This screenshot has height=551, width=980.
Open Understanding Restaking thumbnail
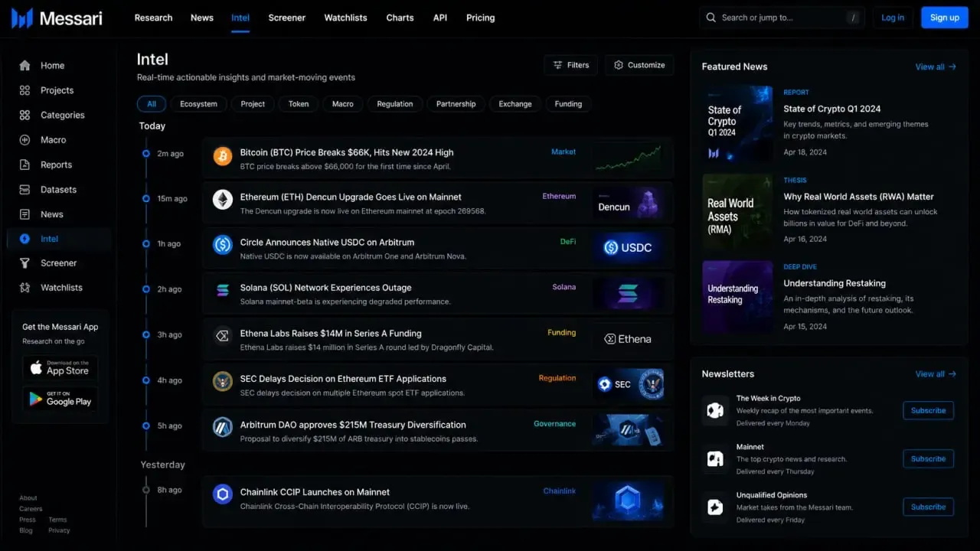coord(737,297)
